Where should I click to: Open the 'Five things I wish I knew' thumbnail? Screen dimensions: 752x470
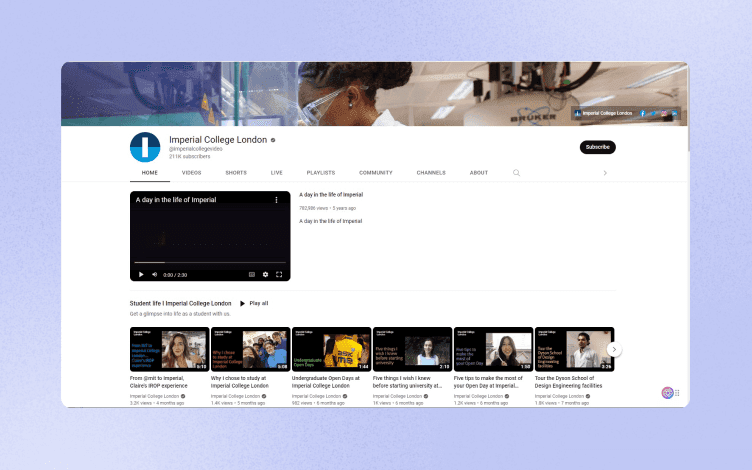(x=412, y=349)
